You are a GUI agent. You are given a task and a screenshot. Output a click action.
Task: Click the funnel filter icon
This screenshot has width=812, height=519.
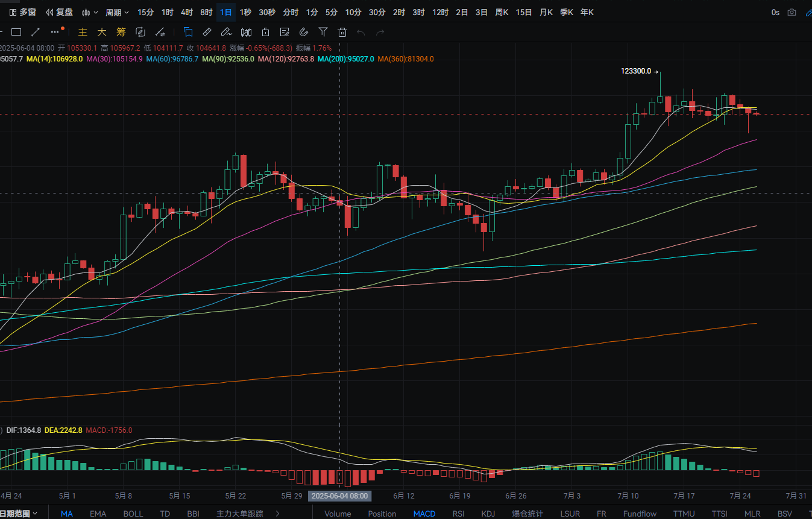click(x=323, y=32)
